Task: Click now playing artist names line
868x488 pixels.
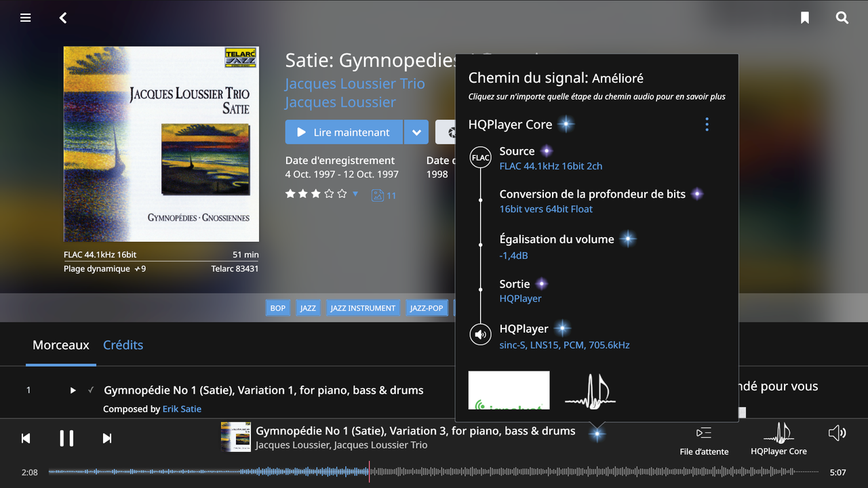Action: [341, 445]
